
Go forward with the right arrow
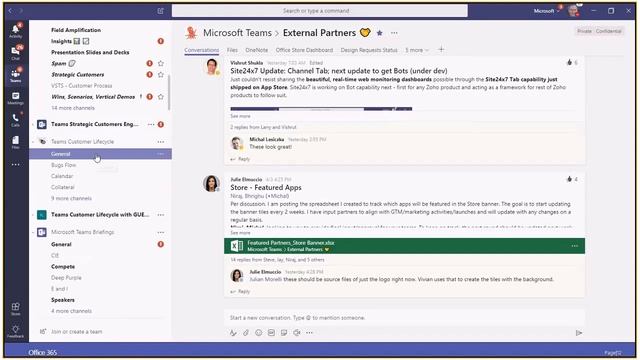21,11
